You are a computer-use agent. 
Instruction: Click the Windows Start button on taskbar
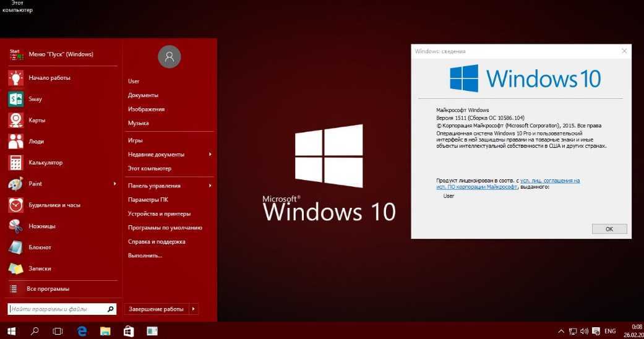(x=12, y=331)
